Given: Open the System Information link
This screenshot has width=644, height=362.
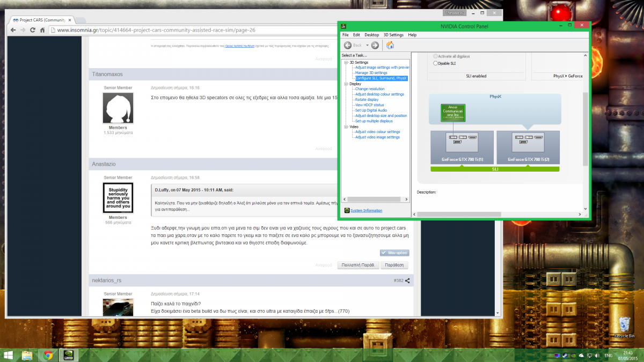Looking at the screenshot, I should [366, 211].
